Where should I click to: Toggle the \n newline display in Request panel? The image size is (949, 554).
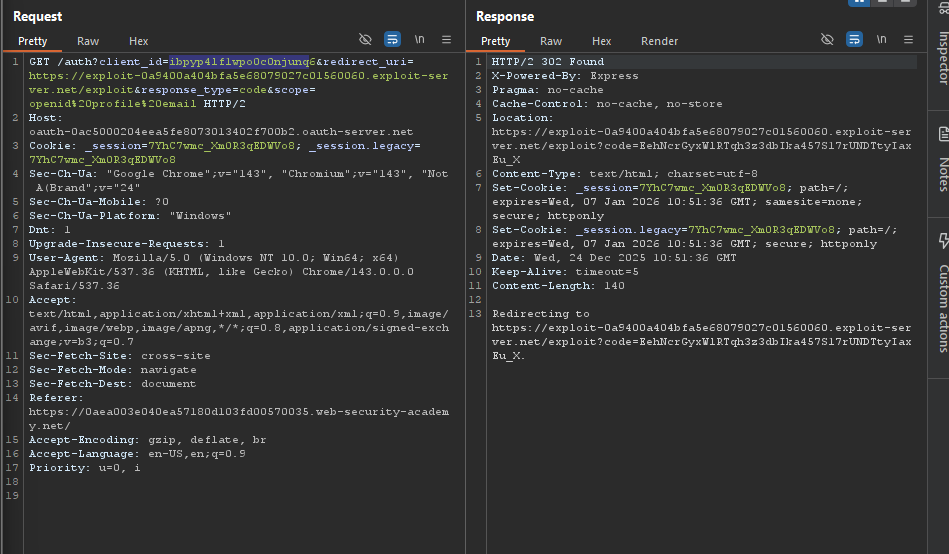pyautogui.click(x=419, y=39)
